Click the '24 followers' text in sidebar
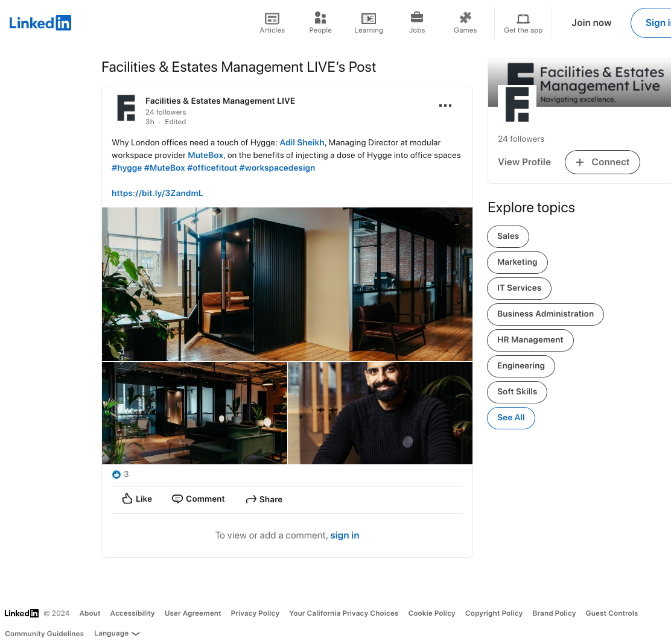 [521, 139]
